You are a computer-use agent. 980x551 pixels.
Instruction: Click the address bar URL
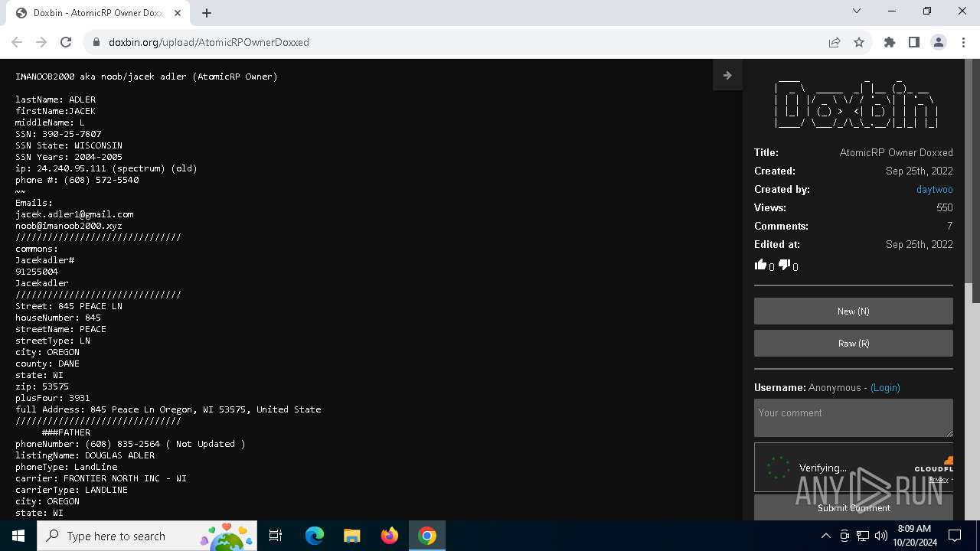pos(209,42)
